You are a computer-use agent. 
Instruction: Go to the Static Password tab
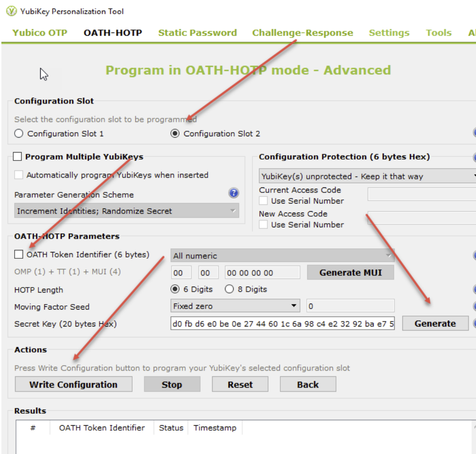198,33
